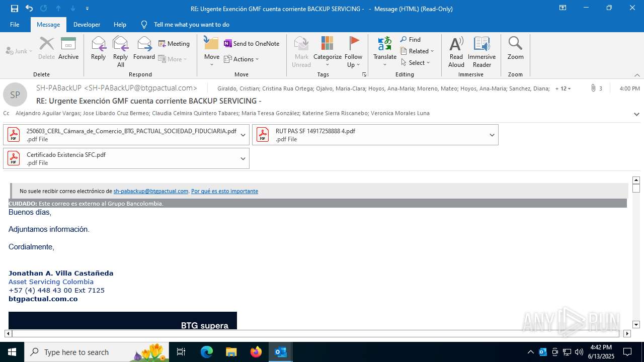This screenshot has height=362, width=644.
Task: Open Quick Access Toolbar customize arrow
Action: pyautogui.click(x=88, y=9)
